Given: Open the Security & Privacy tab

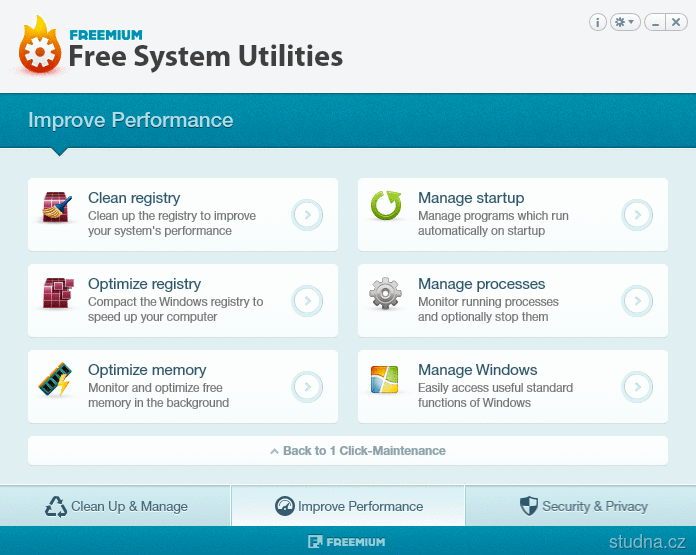Looking at the screenshot, I should (581, 506).
